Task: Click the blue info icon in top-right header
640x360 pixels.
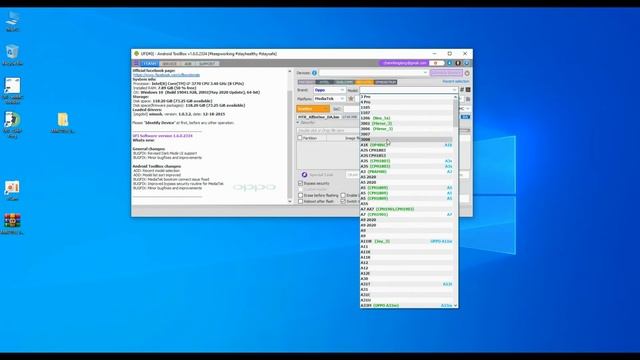Action: [449, 63]
